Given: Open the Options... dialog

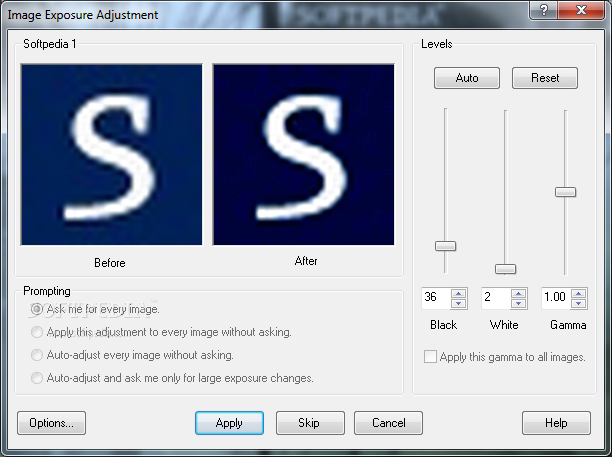Looking at the screenshot, I should 52,423.
